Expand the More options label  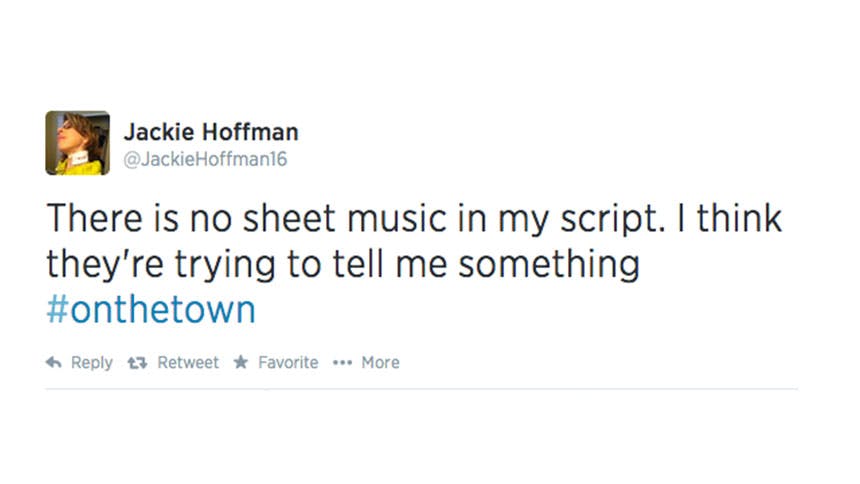pos(380,363)
